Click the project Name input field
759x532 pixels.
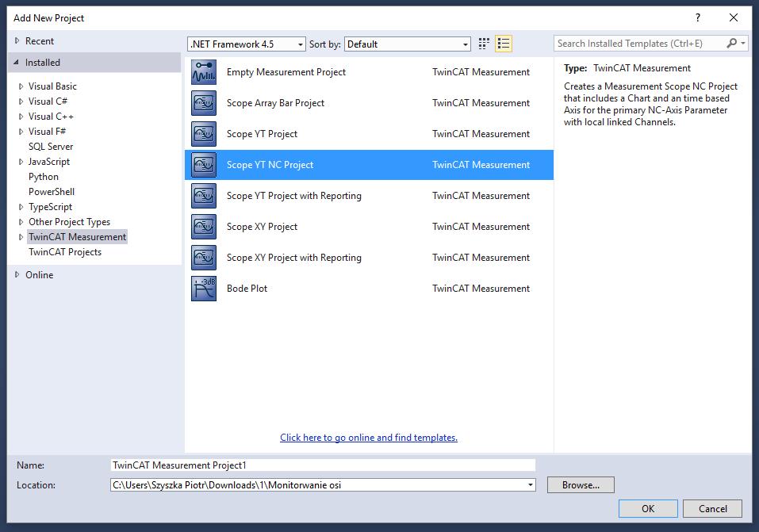323,465
